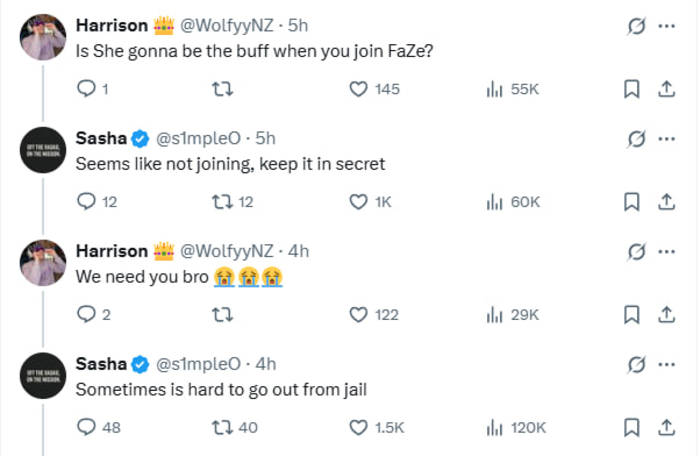Screen dimensions: 700x456
Task: Like Sasha's 'hard to go out from jail' tweet
Action: click(359, 428)
